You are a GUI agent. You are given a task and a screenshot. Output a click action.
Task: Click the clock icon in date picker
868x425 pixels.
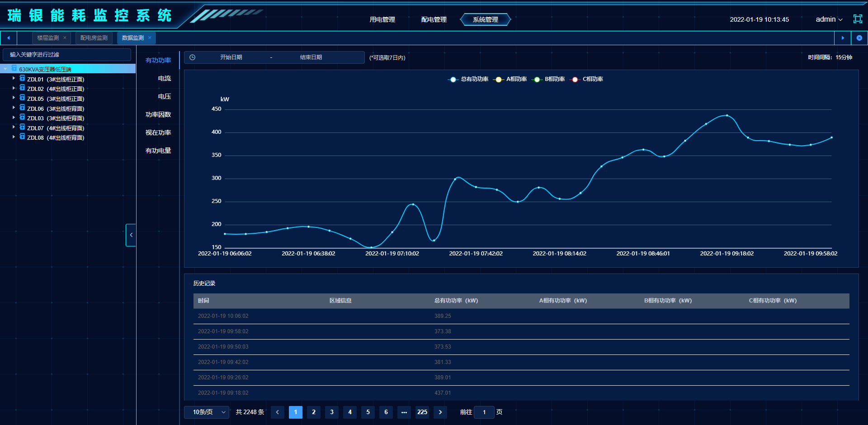193,57
